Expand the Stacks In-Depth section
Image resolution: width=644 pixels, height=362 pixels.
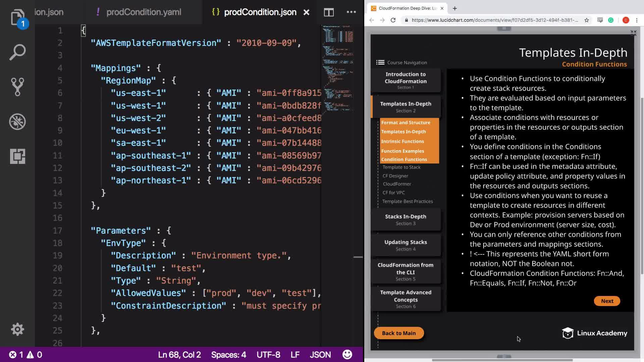point(406,220)
